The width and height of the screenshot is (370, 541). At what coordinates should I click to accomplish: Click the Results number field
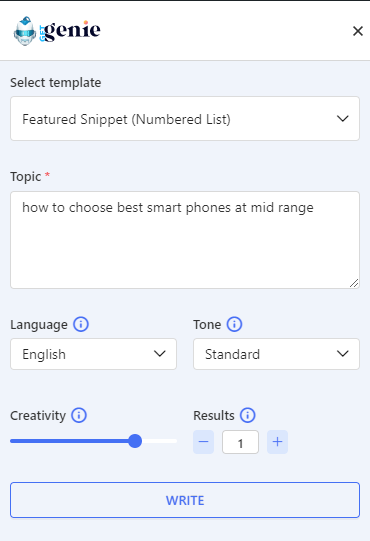pos(241,442)
